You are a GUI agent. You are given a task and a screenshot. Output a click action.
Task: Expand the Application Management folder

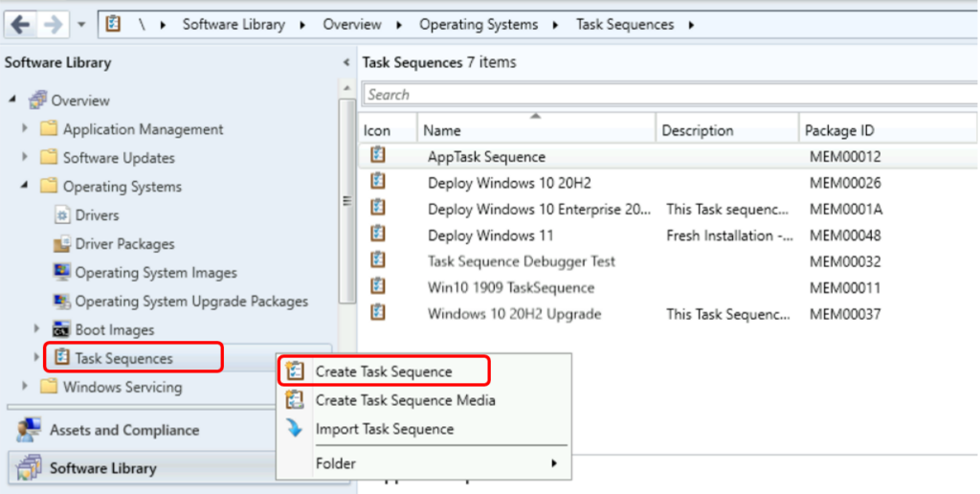[x=26, y=129]
